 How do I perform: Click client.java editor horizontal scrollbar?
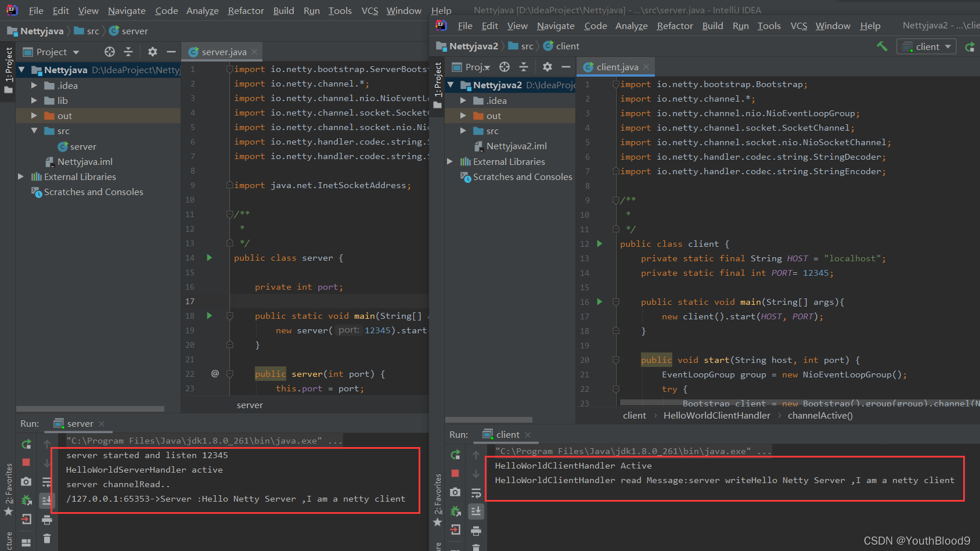click(799, 402)
